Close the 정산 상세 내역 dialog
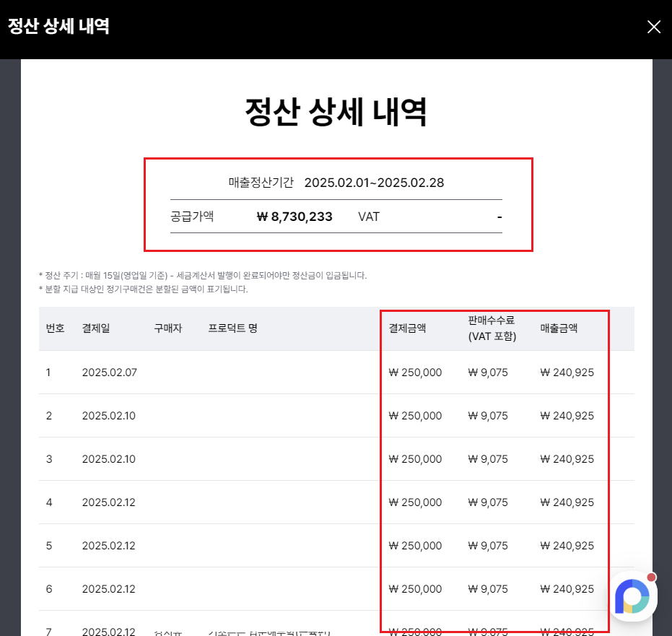The width and height of the screenshot is (672, 636). click(x=653, y=27)
